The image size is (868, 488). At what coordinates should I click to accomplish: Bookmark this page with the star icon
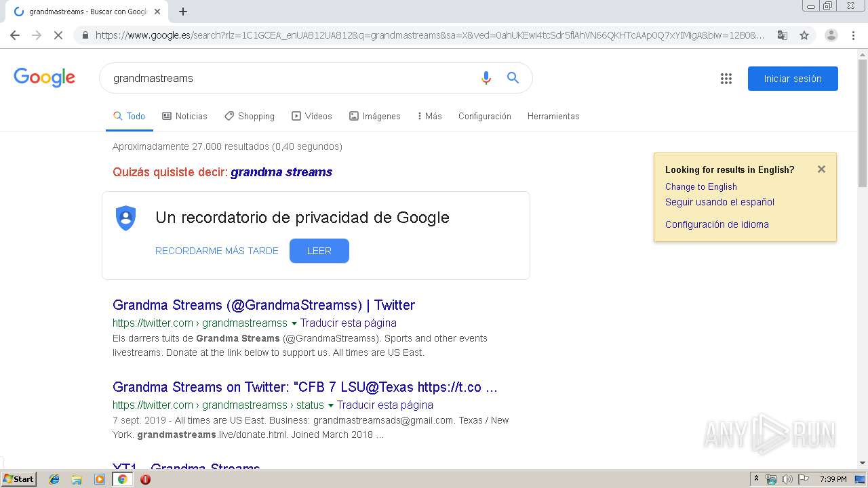804,35
